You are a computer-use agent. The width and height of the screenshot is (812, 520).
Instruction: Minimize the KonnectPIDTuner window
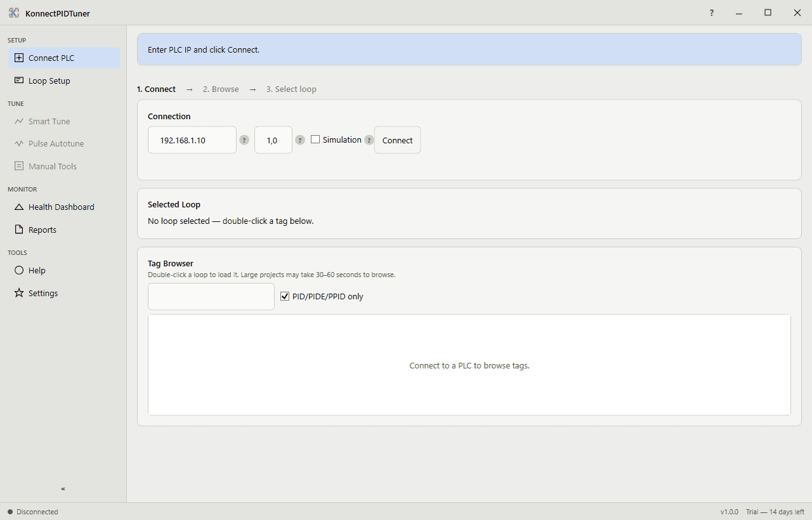coord(739,13)
